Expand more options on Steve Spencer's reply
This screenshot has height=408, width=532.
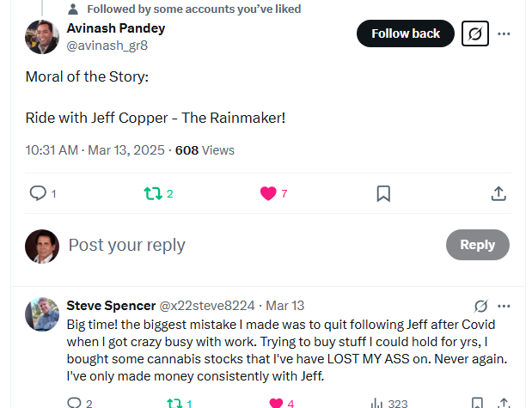504,306
